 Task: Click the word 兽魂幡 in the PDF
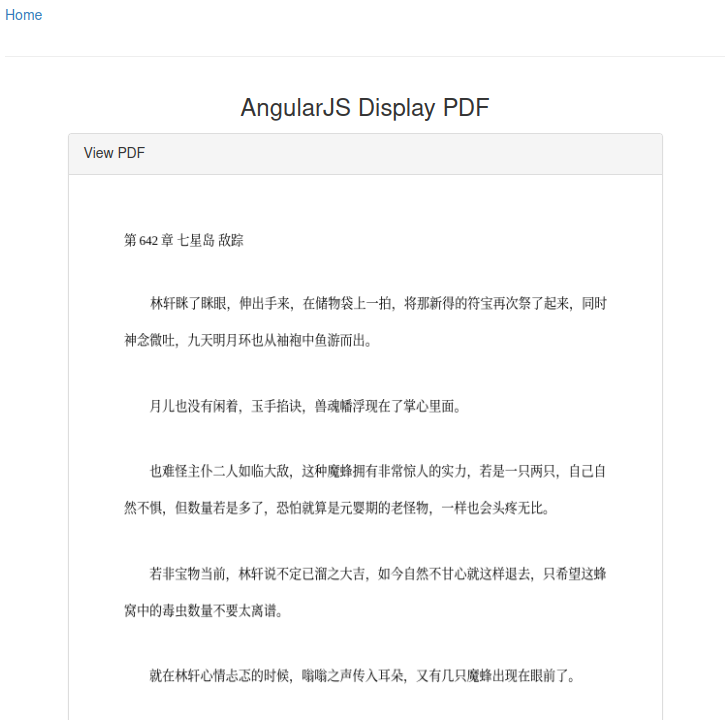(x=332, y=406)
